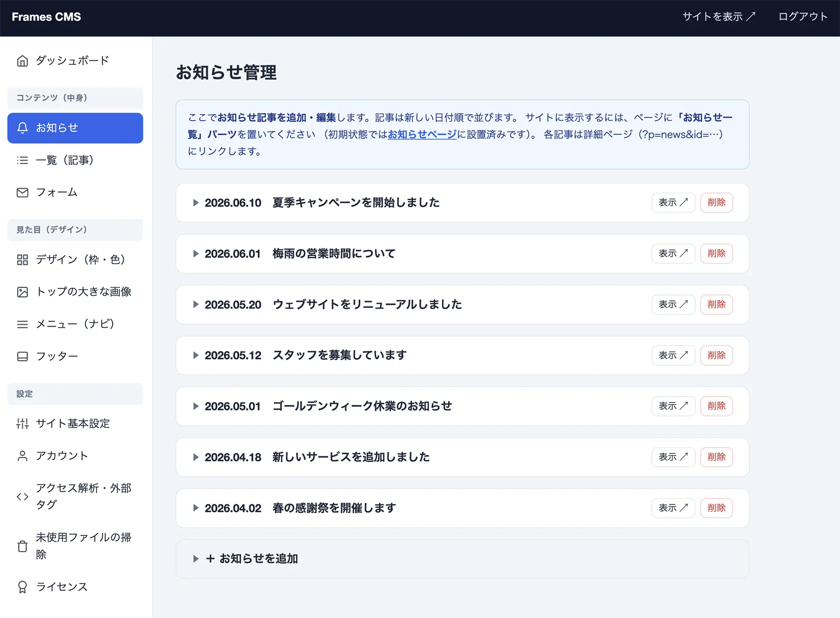Click 表示 for 梅雨の営業時間について

(673, 254)
